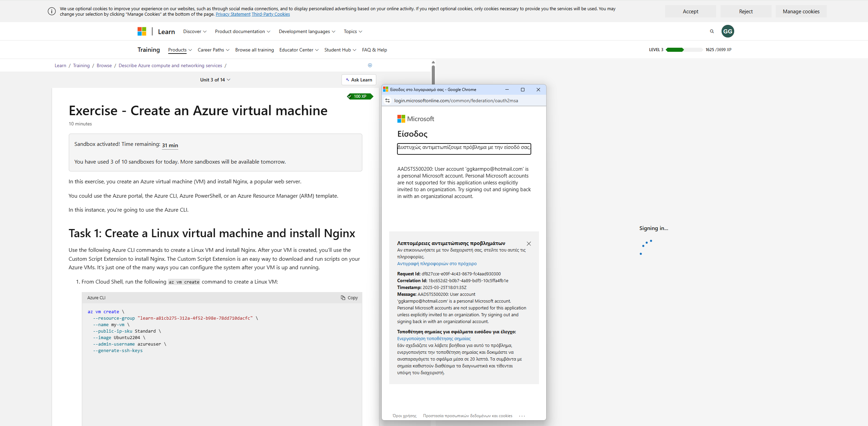Image resolution: width=868 pixels, height=426 pixels.
Task: Click the Learn brand link
Action: pyautogui.click(x=166, y=32)
